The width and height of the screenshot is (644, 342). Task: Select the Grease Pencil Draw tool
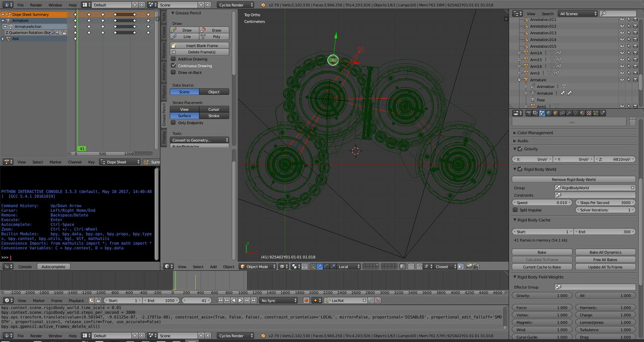tap(184, 30)
